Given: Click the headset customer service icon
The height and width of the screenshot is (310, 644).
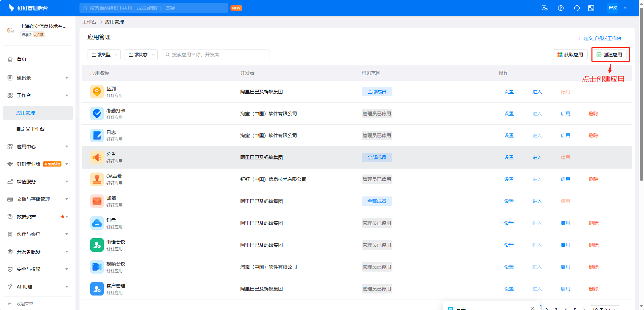Looking at the screenshot, I should point(577,8).
